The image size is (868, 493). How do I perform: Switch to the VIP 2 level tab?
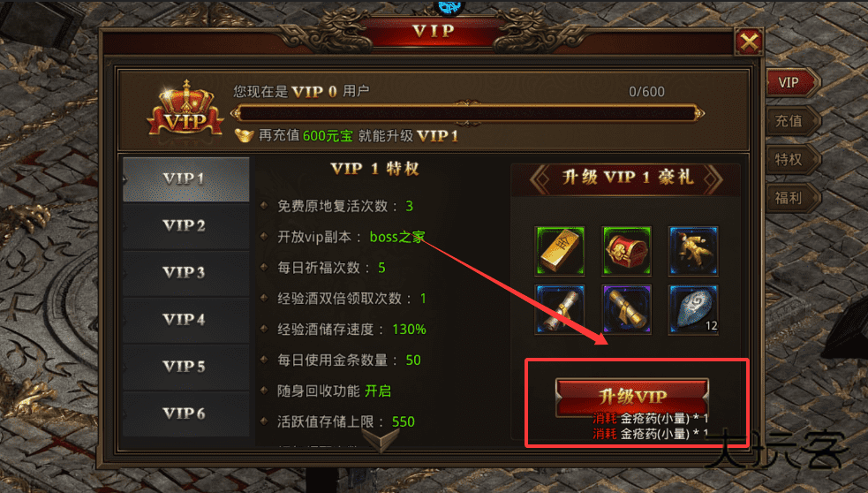[185, 226]
